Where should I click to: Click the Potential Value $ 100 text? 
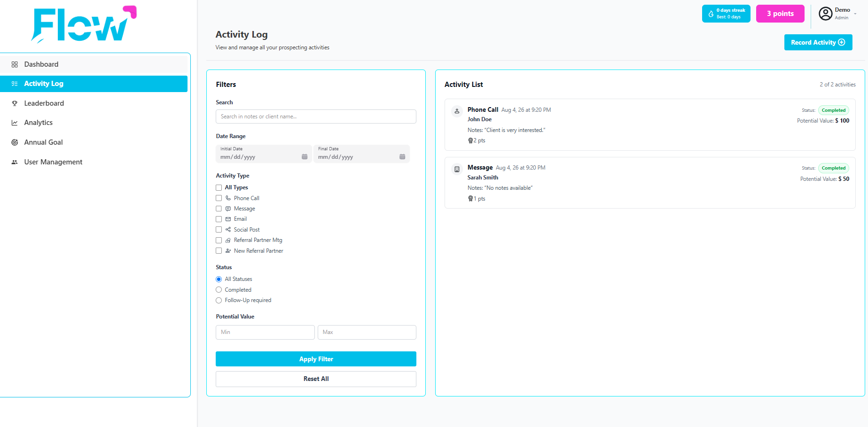(823, 121)
